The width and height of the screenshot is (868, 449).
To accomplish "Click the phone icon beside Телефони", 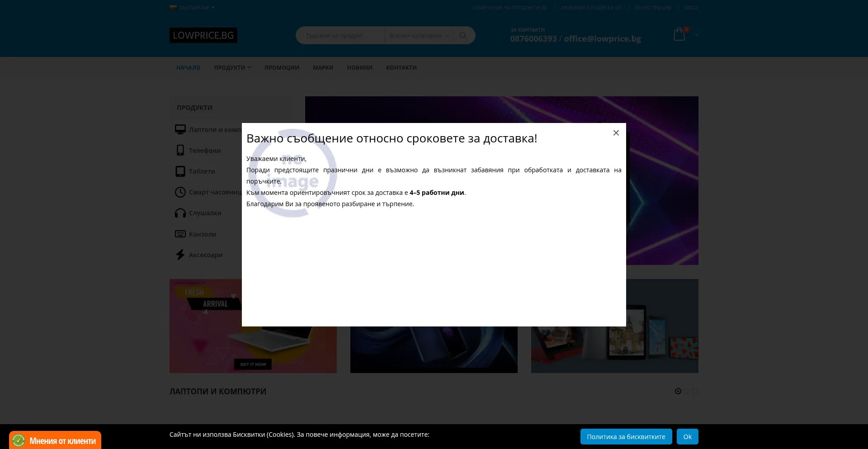I will tap(180, 151).
